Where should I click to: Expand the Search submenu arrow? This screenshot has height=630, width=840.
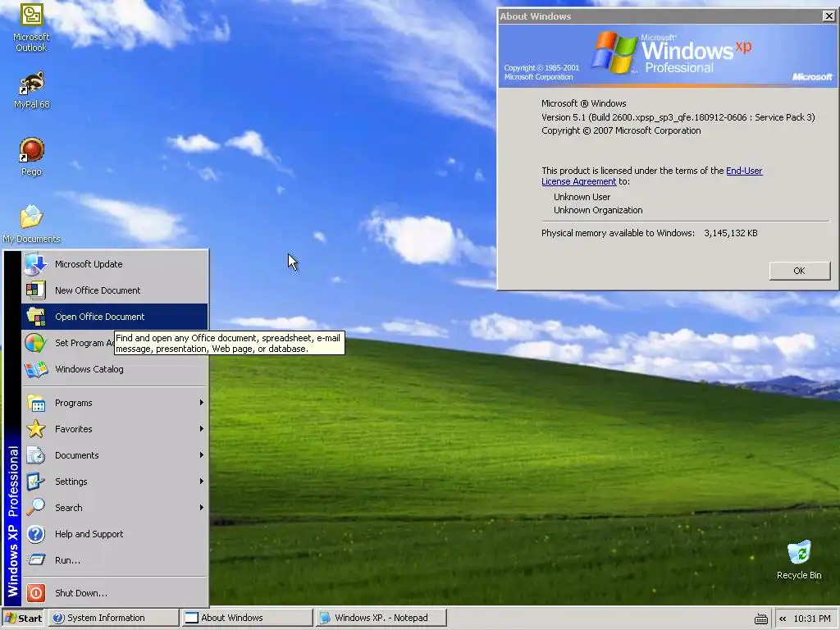(x=202, y=507)
